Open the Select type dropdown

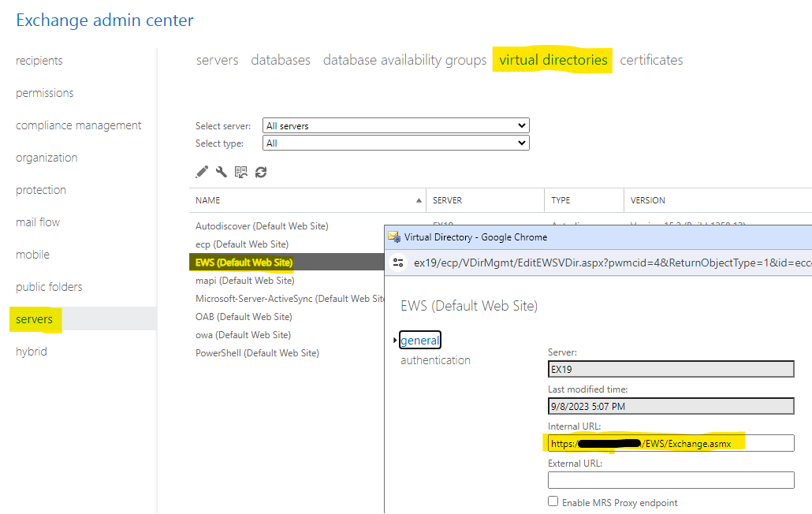coord(396,143)
